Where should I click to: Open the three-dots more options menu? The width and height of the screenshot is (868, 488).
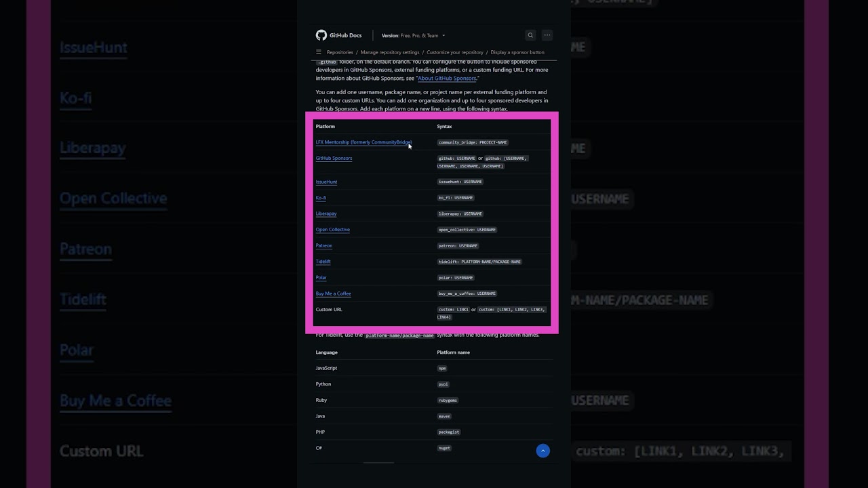pyautogui.click(x=547, y=35)
